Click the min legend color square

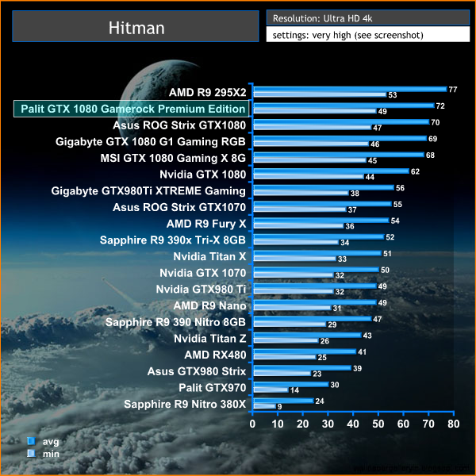click(x=31, y=454)
